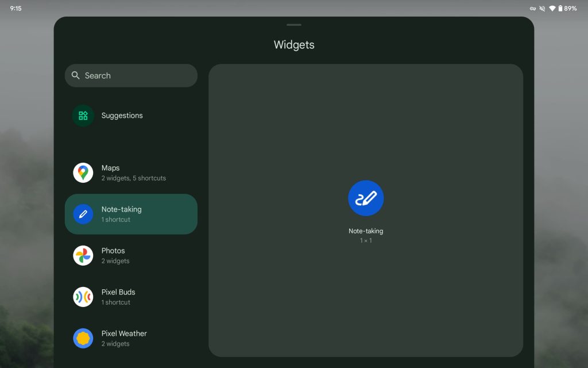
Task: Expand Maps entry with 2 widgets, 5 shortcuts
Action: click(133, 173)
